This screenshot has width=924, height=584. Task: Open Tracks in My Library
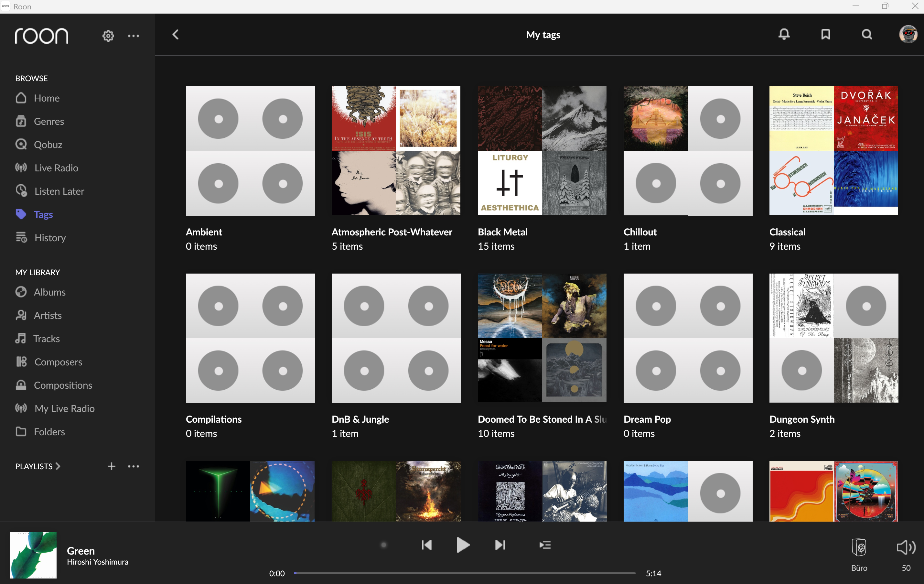pos(37,339)
